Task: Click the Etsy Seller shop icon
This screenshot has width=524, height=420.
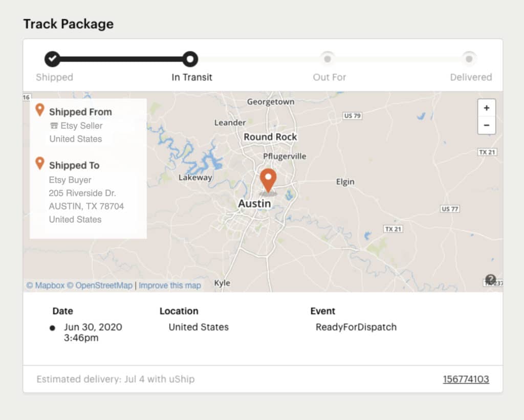Action: (x=54, y=126)
